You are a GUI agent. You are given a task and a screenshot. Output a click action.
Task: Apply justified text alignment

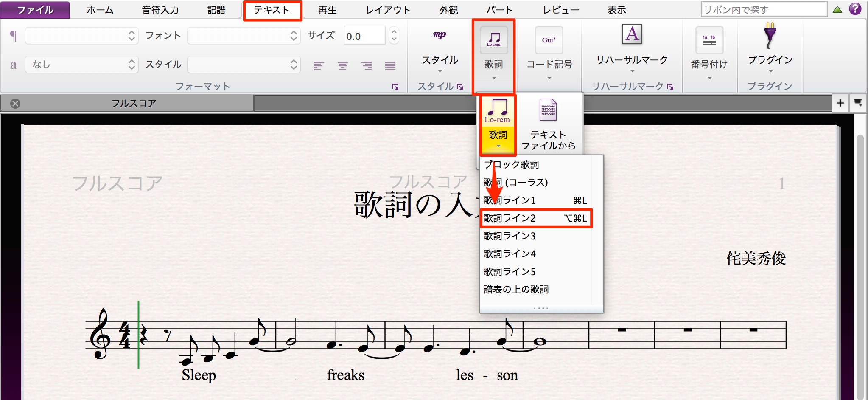390,65
